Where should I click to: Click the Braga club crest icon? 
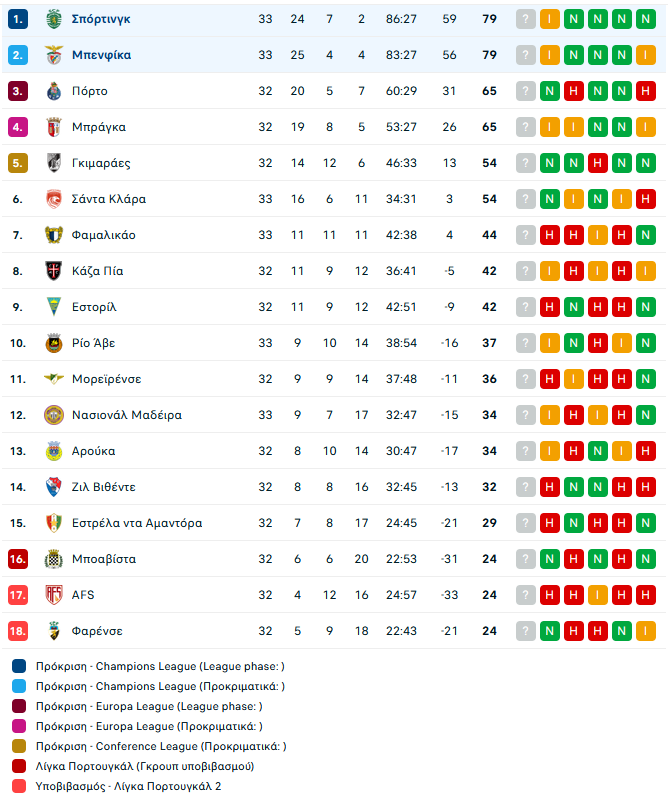[53, 127]
